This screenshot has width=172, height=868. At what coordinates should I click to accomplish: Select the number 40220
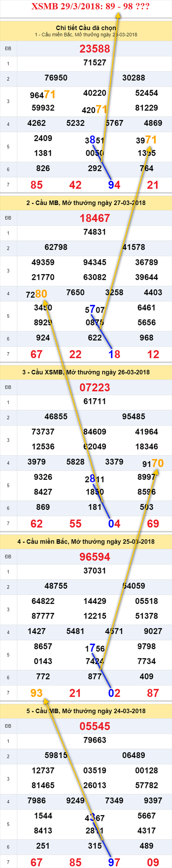[95, 93]
